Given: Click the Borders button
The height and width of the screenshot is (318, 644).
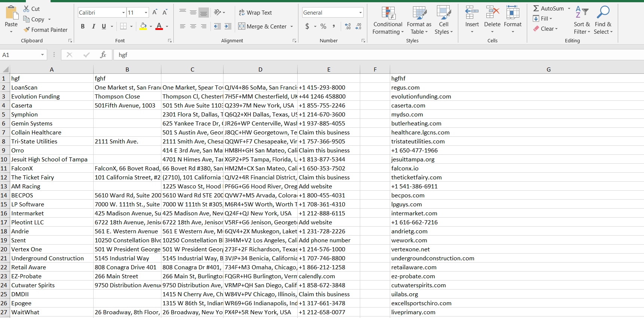Looking at the screenshot, I should click(x=123, y=26).
